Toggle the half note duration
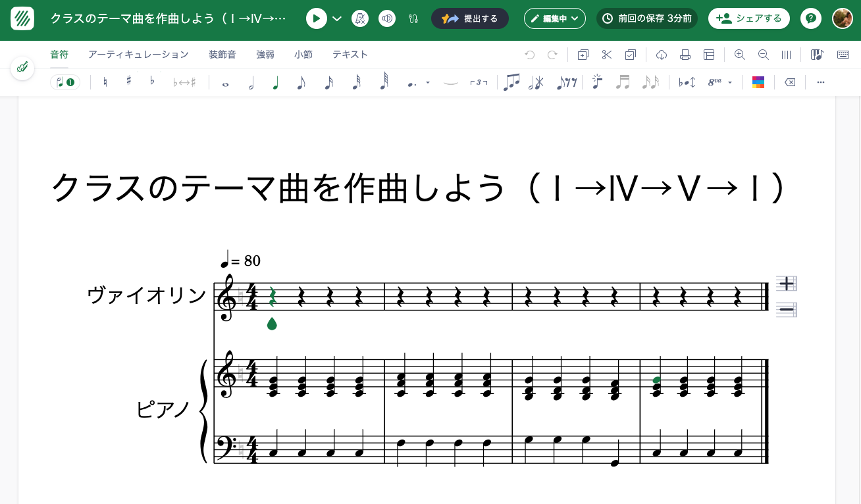 click(x=251, y=82)
